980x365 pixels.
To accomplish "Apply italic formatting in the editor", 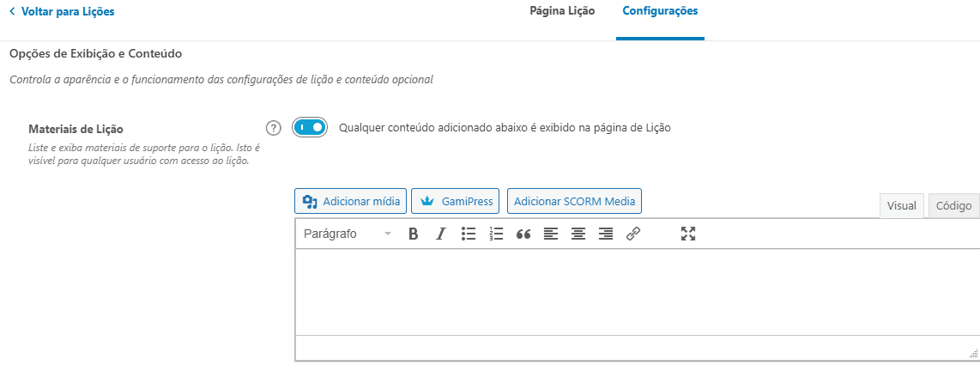I will pos(440,234).
